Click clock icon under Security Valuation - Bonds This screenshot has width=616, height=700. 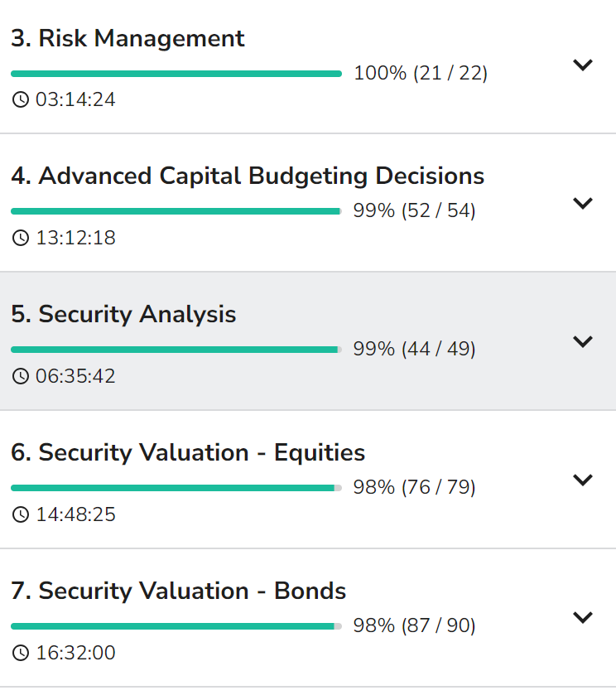point(20,654)
